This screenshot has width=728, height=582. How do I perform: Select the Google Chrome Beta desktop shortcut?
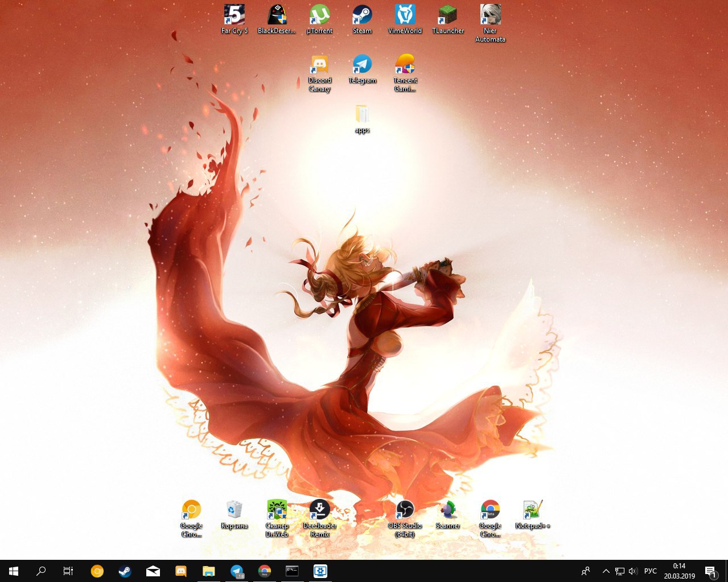[490, 518]
